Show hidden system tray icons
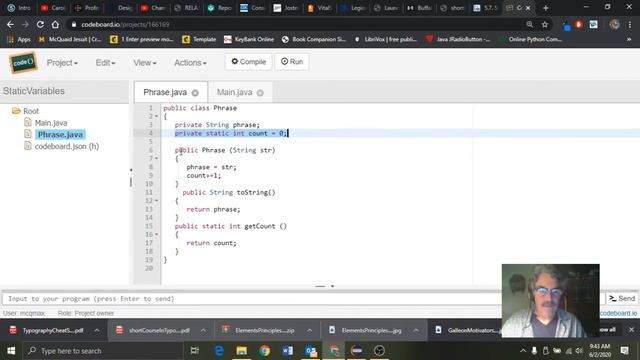The height and width of the screenshot is (360, 640). tap(523, 351)
